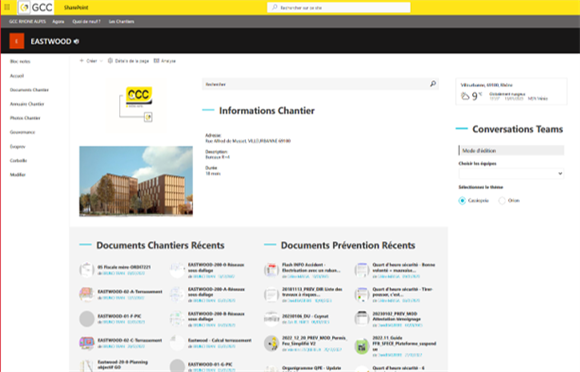Click thumbnail of 20230102_PREV_MOD Attestation document
This screenshot has width=580, height=372.
362,319
